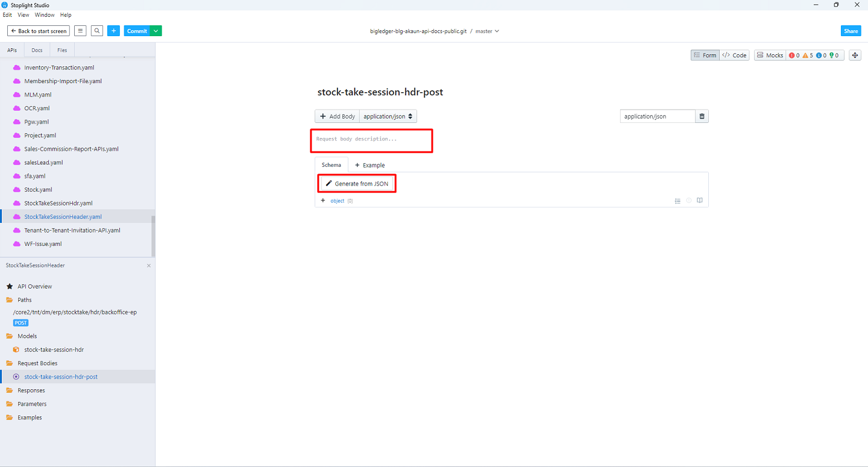
Task: Open the Window menu
Action: (45, 15)
